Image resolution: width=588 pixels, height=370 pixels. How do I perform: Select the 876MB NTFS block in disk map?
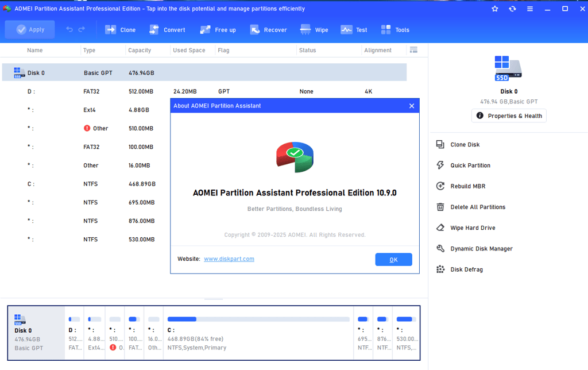(x=383, y=333)
